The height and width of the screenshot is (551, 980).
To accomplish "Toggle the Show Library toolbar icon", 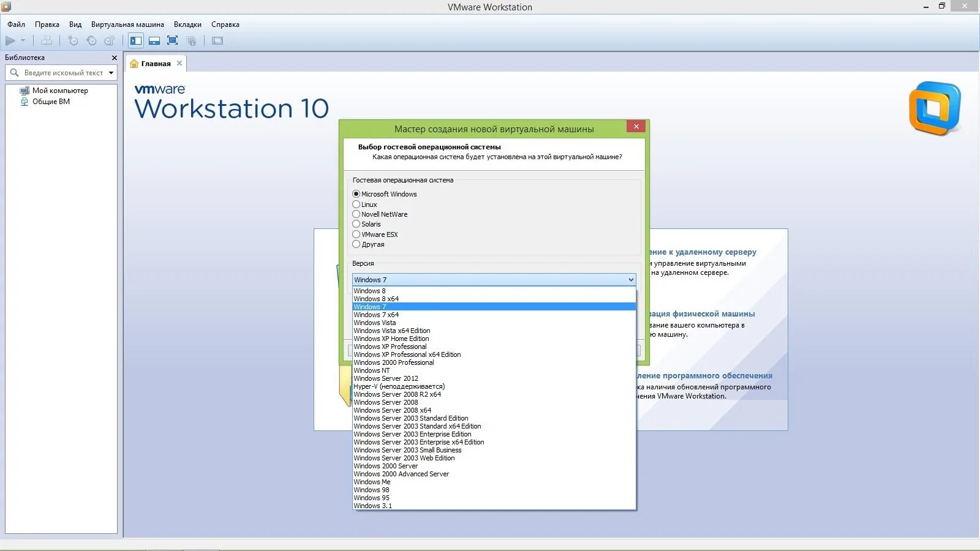I will point(136,40).
